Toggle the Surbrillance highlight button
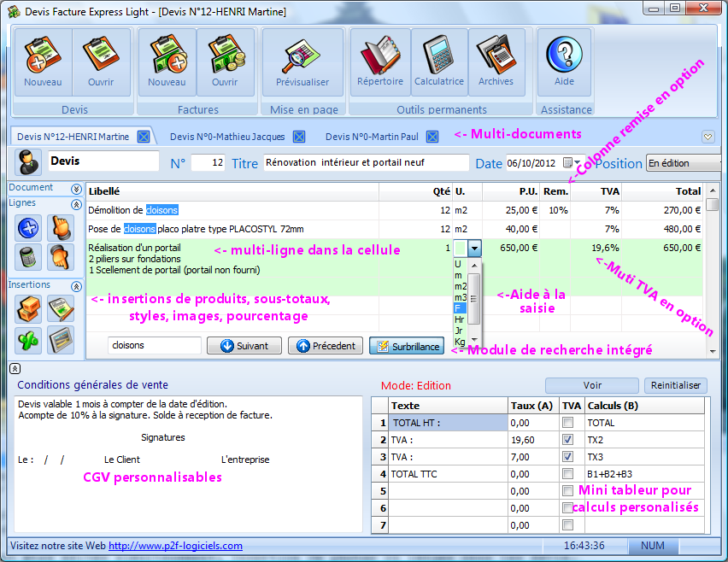Viewport: 728px width, 562px height. click(407, 346)
